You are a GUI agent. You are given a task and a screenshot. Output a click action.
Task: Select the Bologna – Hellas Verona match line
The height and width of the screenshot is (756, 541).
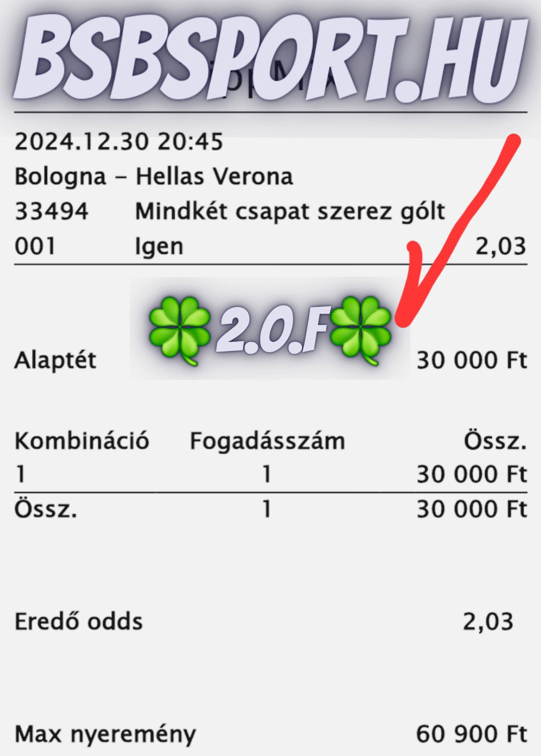click(x=154, y=177)
